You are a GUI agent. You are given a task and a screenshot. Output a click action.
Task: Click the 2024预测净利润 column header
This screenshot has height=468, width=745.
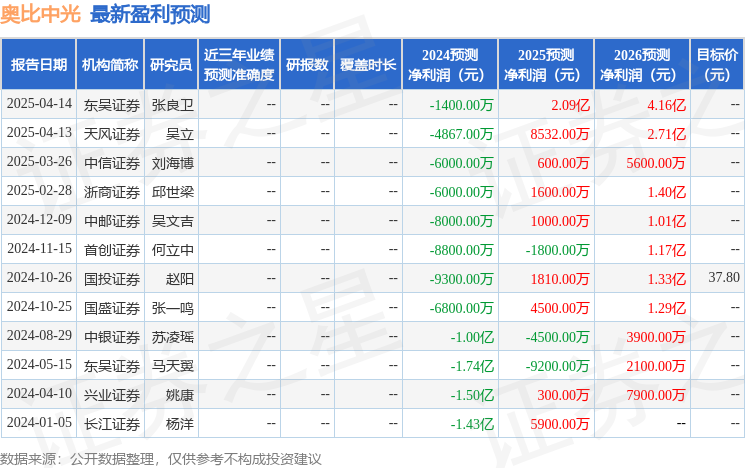click(449, 64)
